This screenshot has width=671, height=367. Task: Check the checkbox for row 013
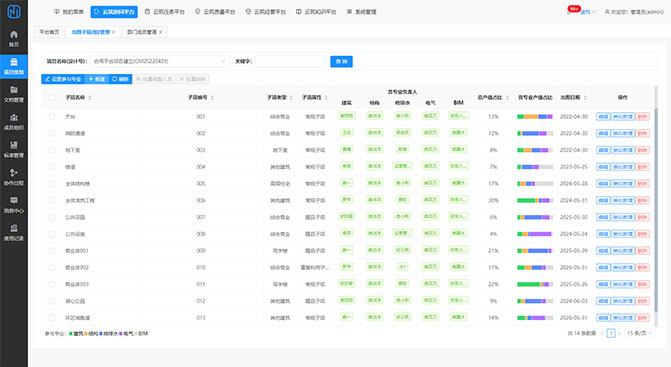coord(52,318)
